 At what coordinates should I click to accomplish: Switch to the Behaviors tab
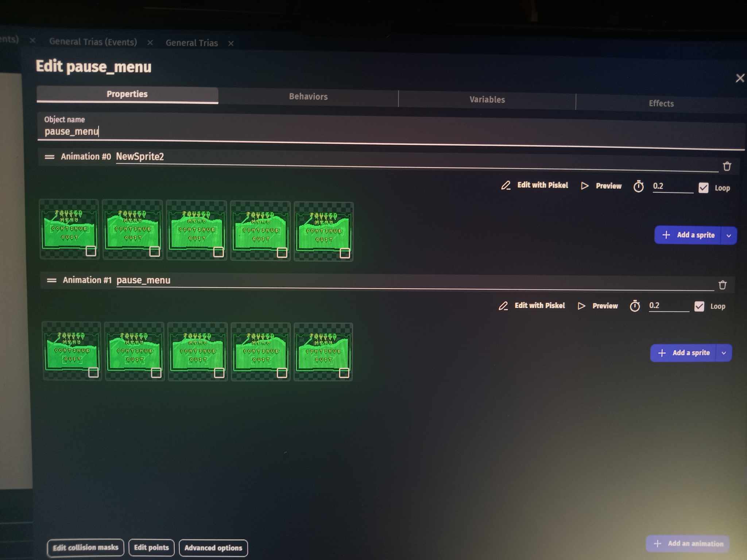(308, 97)
